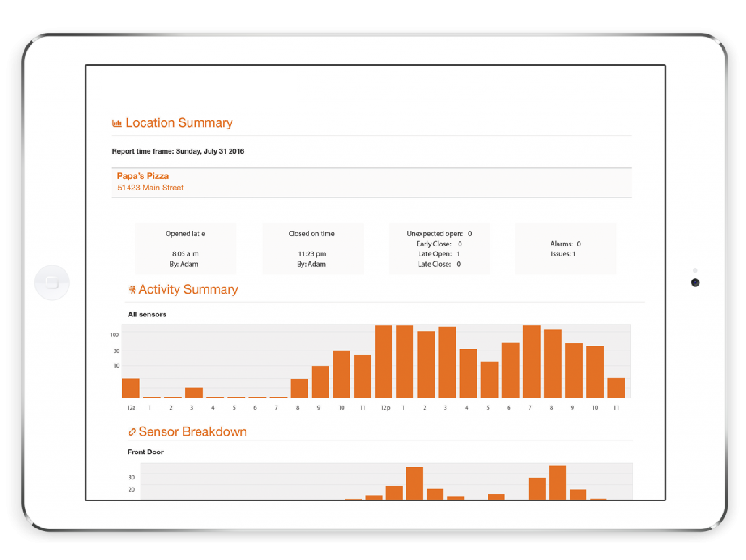Click the 12p x-axis label

click(385, 408)
